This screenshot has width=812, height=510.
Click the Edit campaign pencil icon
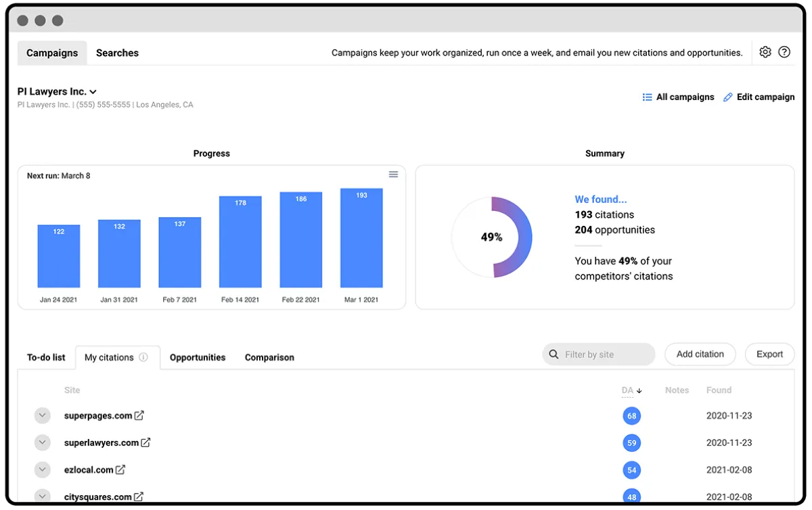(x=727, y=97)
